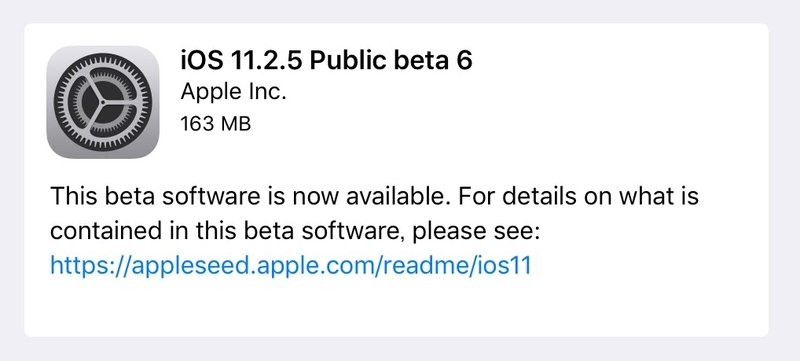Click the gray background outside the card

[x=400, y=11]
